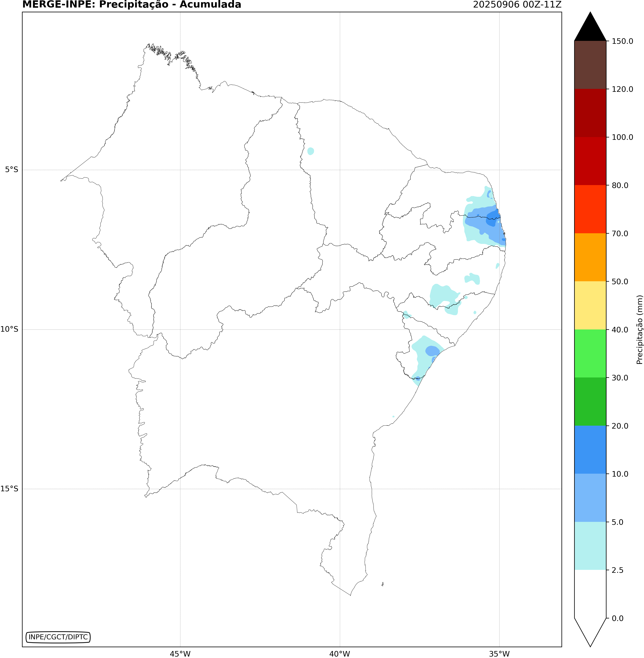Pick the yellow 40-50 mm color band
Screen dimensions: 644x658
590,305
